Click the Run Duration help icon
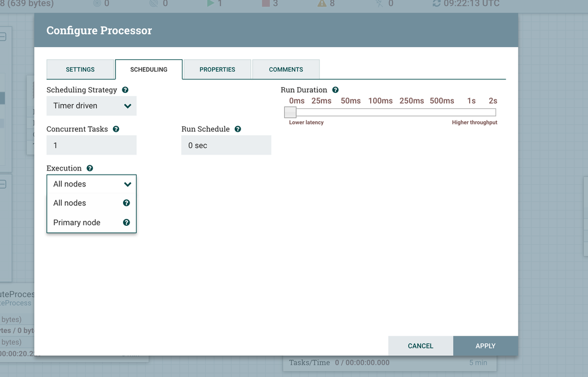 coord(335,89)
